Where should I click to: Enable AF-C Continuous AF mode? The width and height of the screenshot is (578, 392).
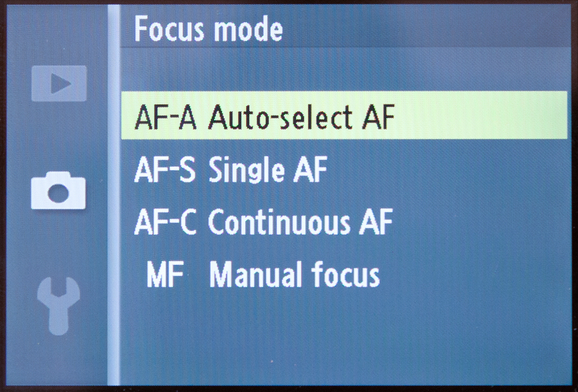pos(263,222)
